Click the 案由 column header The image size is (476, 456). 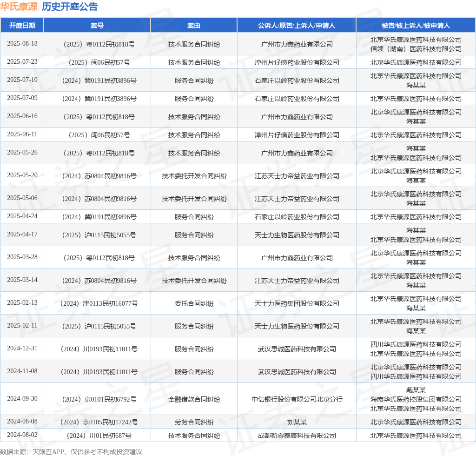coord(194,26)
